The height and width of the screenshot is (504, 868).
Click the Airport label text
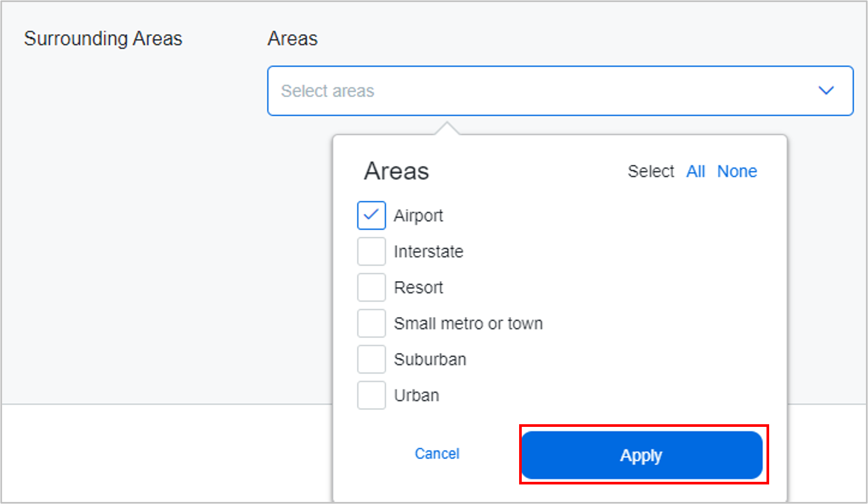tap(418, 216)
